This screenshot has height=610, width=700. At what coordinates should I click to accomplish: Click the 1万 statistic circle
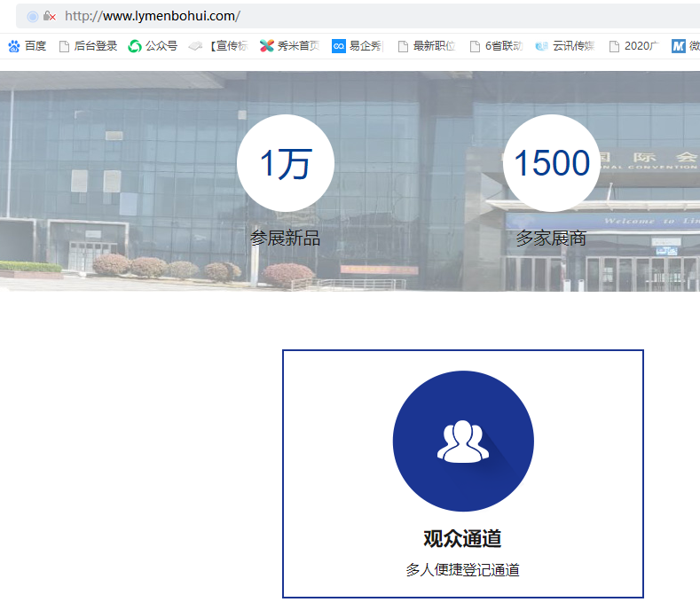286,163
